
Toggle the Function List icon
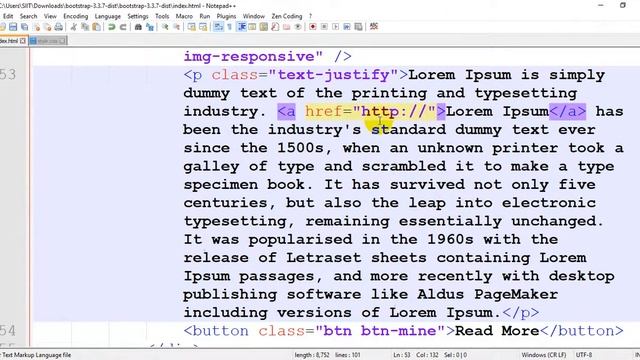(275, 27)
